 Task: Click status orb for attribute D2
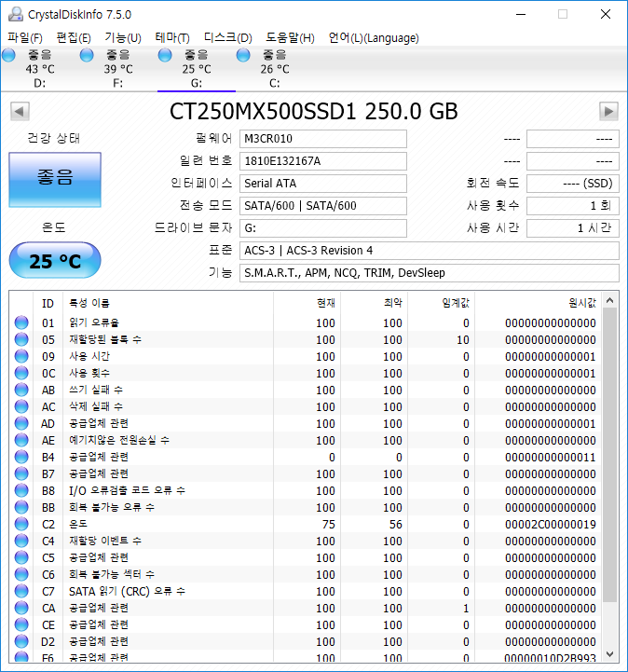(21, 641)
